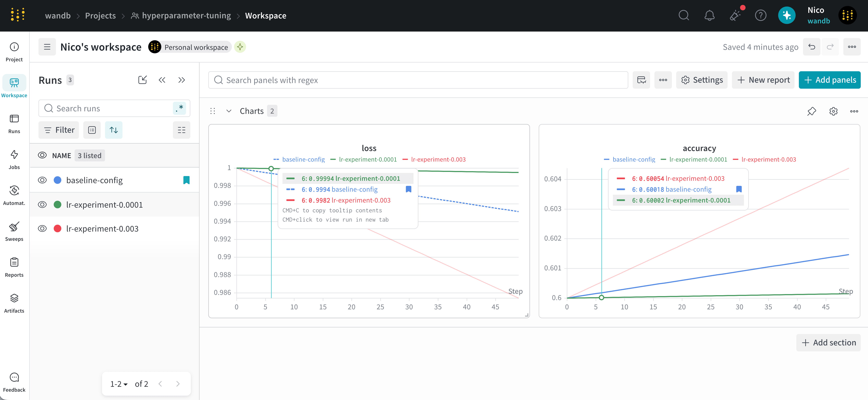Toggle visibility of all runs in NAME header
Image resolution: width=868 pixels, height=400 pixels.
tap(42, 155)
